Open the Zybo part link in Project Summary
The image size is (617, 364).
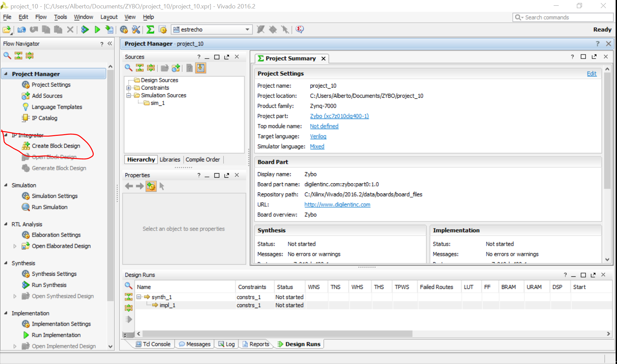[339, 116]
